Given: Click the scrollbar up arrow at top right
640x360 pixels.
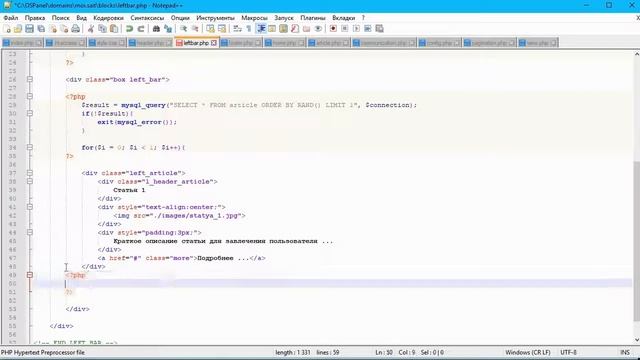Looking at the screenshot, I should [636, 54].
